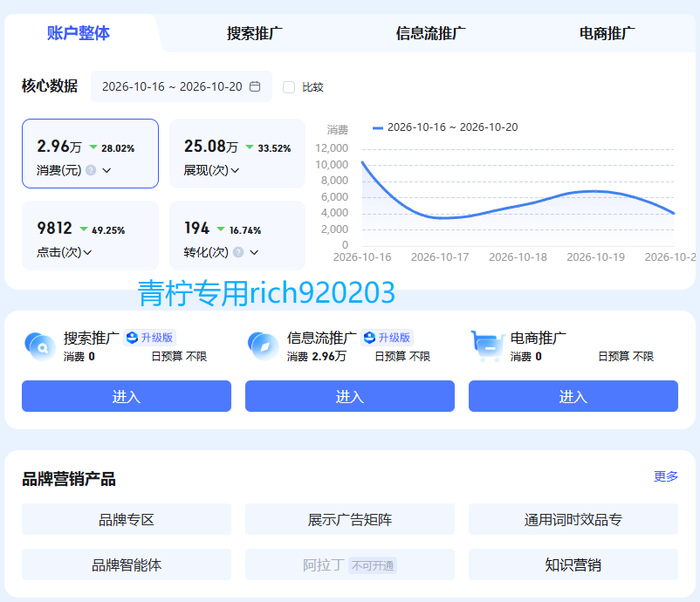Click 消费 0 under 搜索推广

pyautogui.click(x=79, y=356)
